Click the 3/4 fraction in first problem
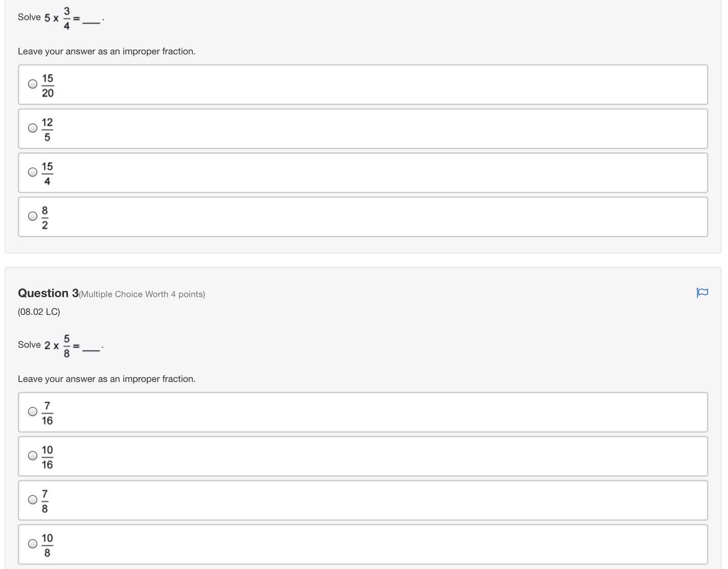 [x=67, y=18]
